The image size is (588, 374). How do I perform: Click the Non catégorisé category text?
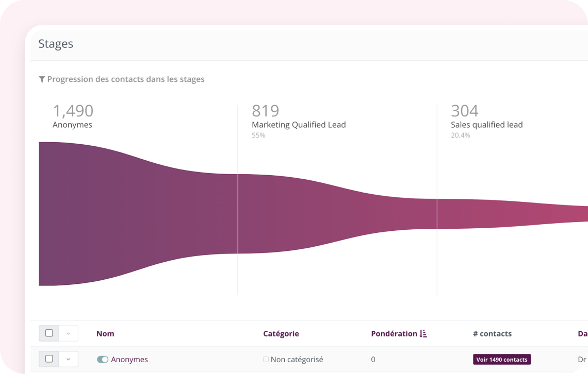297,360
